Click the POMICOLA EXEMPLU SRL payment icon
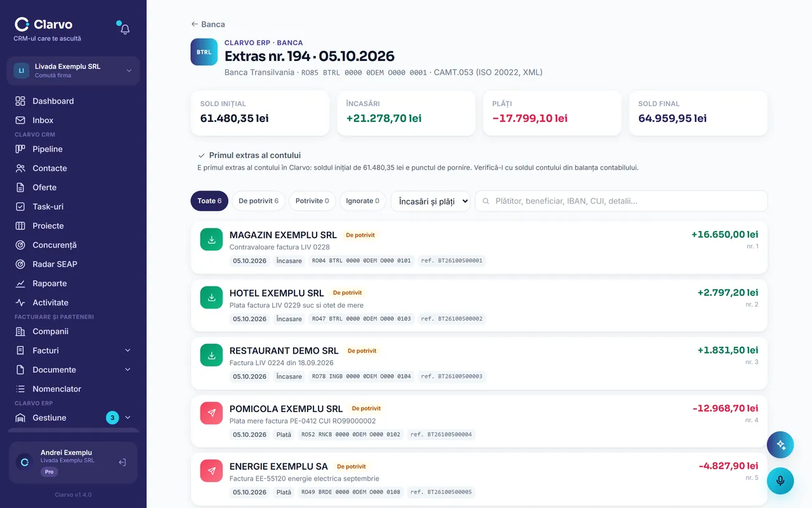The width and height of the screenshot is (812, 508). (212, 413)
